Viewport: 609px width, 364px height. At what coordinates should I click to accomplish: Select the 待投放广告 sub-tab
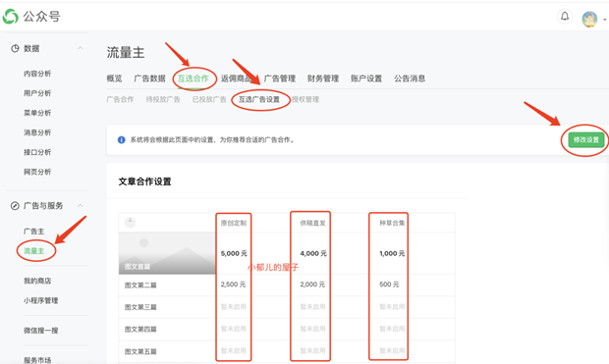tap(163, 99)
